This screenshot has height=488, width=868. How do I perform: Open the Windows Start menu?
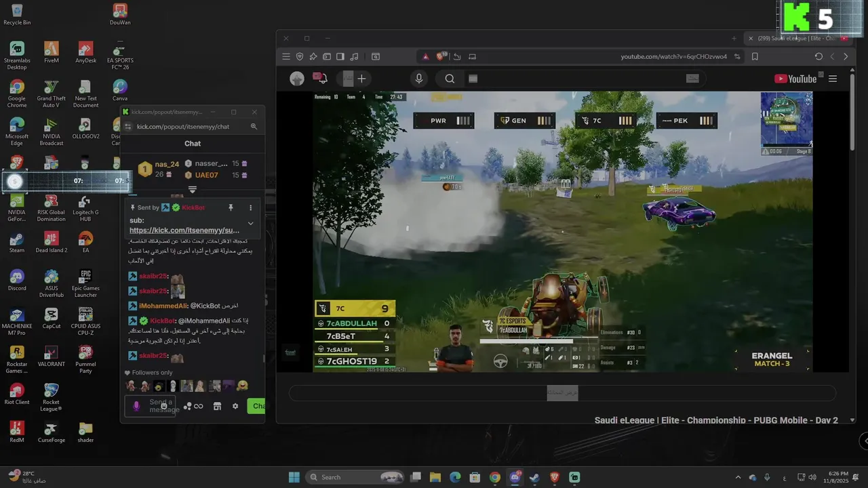pos(294,477)
